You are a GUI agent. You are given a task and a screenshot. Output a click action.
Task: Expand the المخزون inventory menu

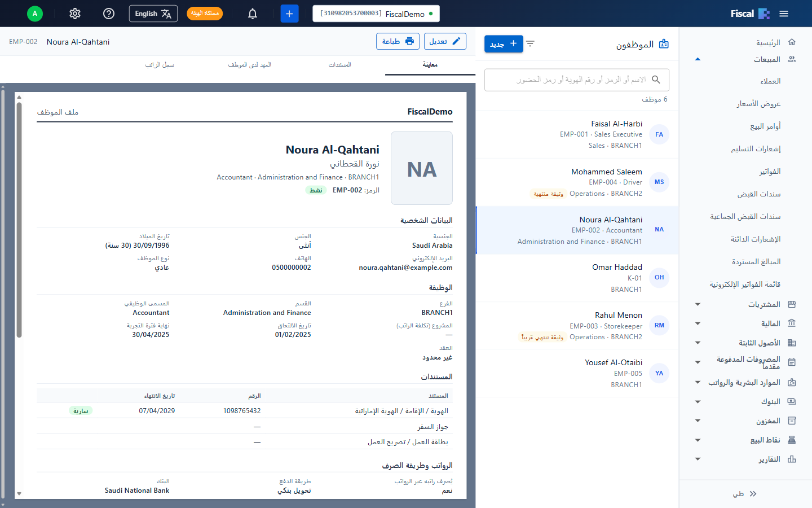click(x=698, y=421)
